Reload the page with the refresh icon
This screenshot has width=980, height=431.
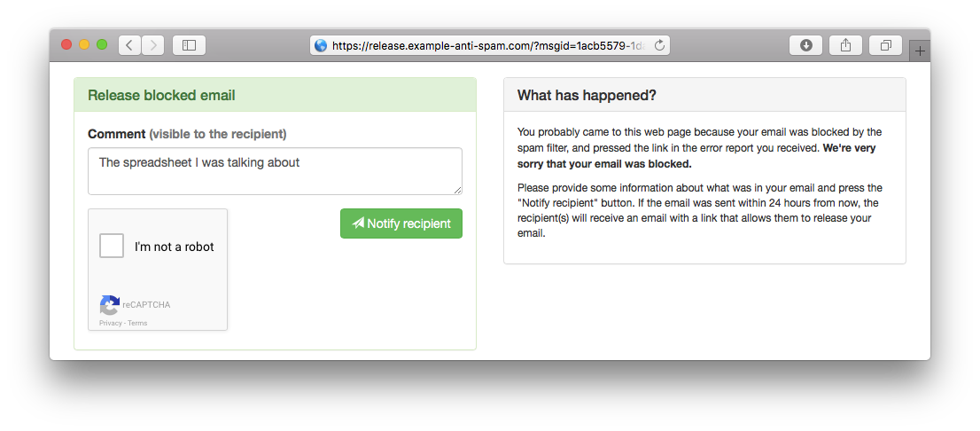658,45
